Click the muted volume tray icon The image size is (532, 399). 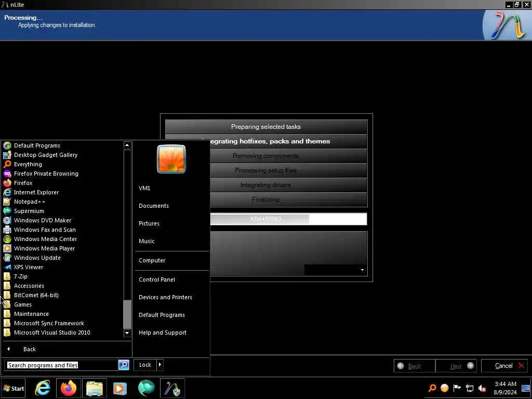(x=482, y=388)
